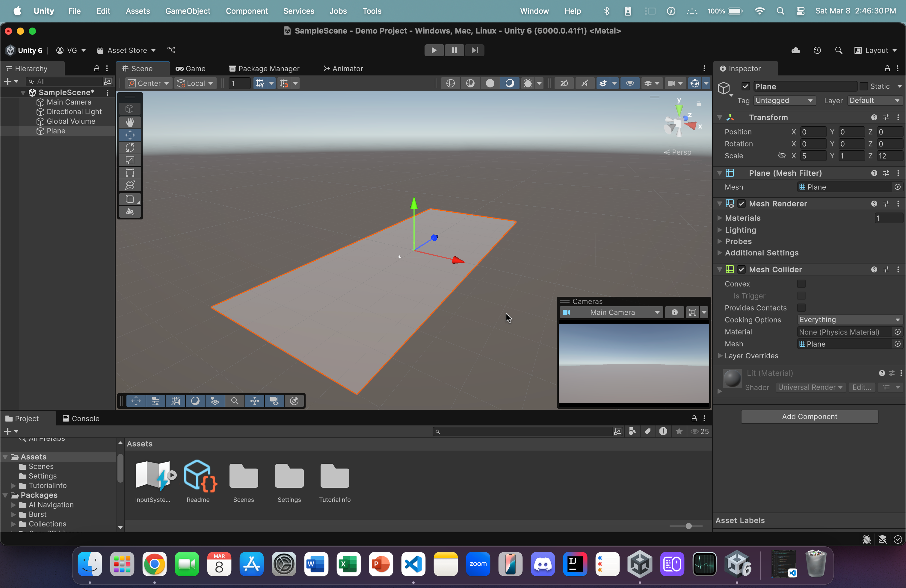Switch to the Game tab
Image resolution: width=906 pixels, height=588 pixels.
(x=190, y=69)
